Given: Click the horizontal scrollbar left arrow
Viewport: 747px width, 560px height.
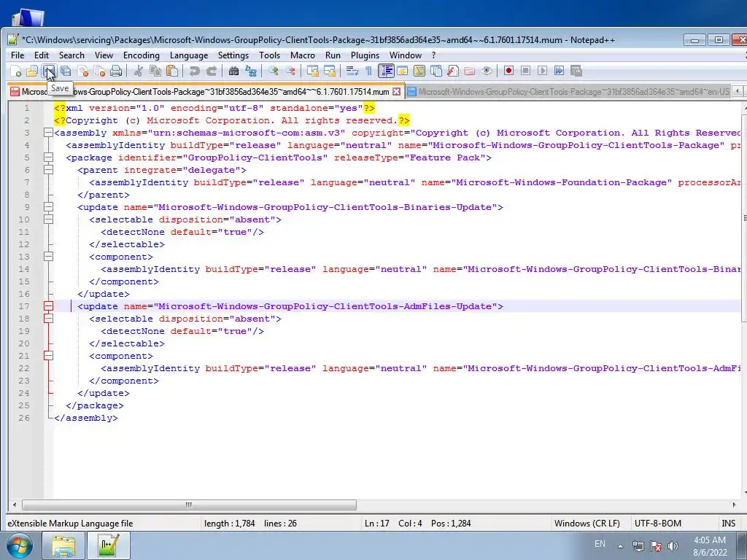Looking at the screenshot, I should 15,505.
